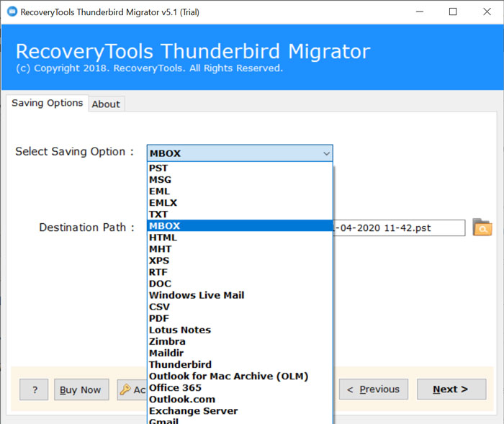
Task: Click the folder browse icon for the destination path
Action: (482, 227)
